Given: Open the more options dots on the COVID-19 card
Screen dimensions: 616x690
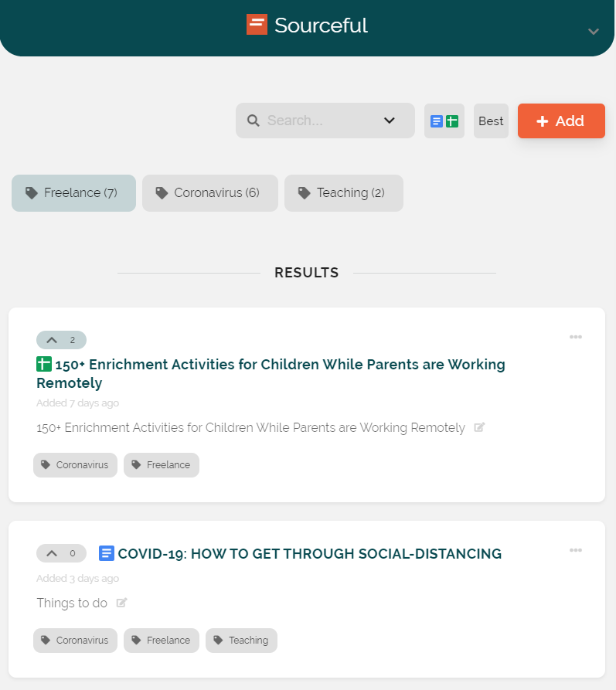Looking at the screenshot, I should [x=576, y=550].
